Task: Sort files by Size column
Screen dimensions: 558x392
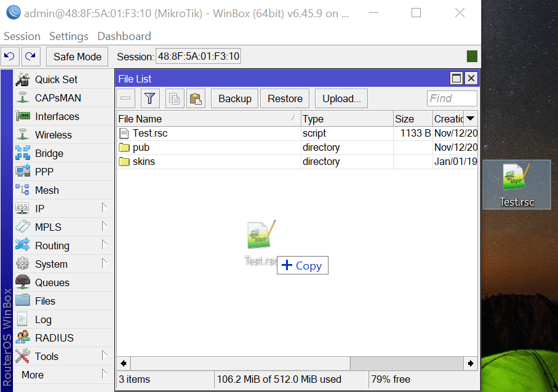Action: point(413,119)
